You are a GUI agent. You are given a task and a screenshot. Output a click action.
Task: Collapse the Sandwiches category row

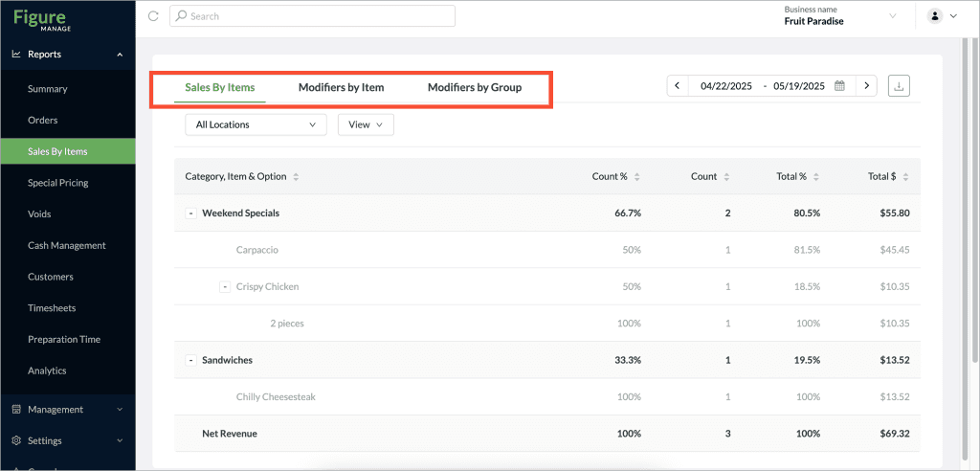pyautogui.click(x=190, y=361)
